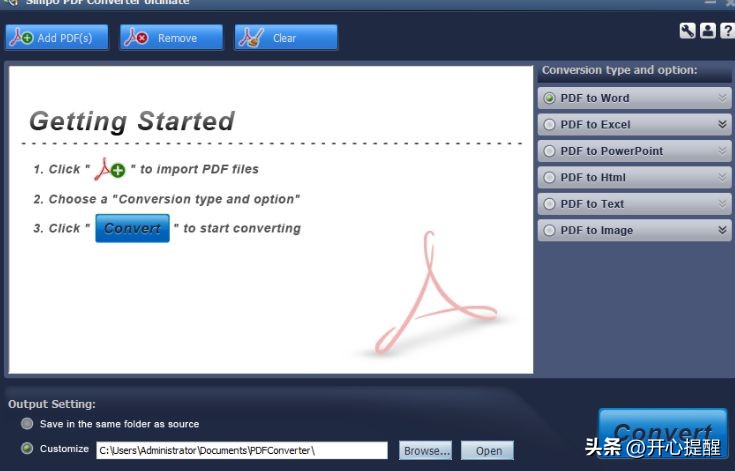The width and height of the screenshot is (735, 471).
Task: Click the Getting Started heading
Action: click(132, 121)
